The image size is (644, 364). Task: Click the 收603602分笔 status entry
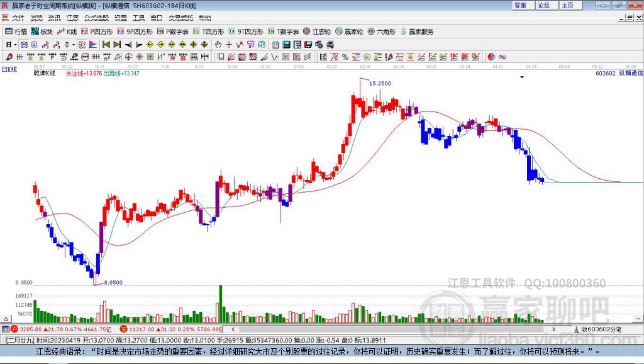pos(597,329)
